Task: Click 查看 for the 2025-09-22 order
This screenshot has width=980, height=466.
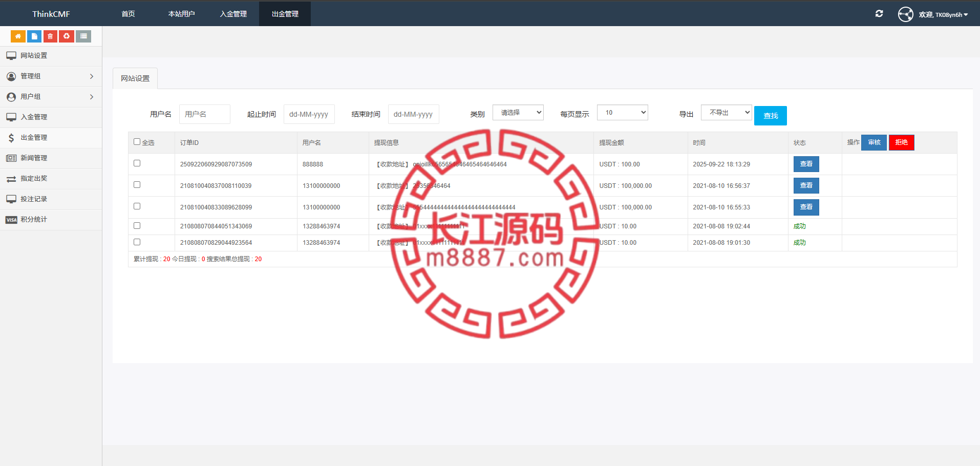Action: tap(806, 164)
